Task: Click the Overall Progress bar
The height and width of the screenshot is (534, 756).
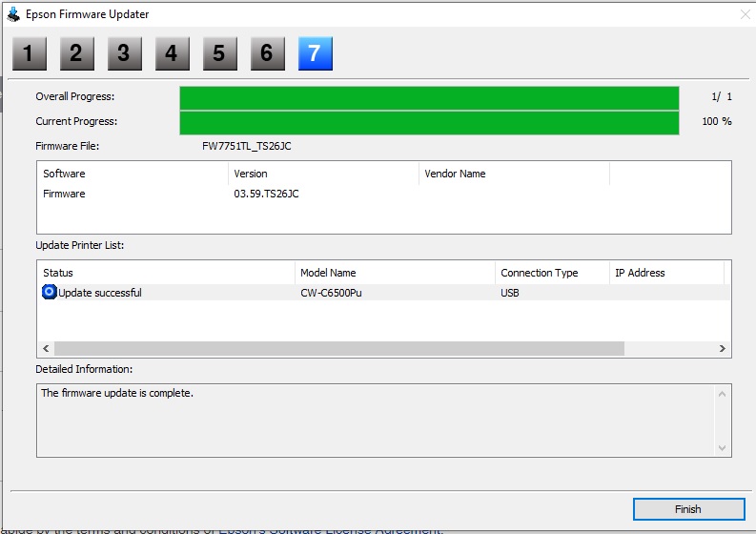Action: coord(429,98)
